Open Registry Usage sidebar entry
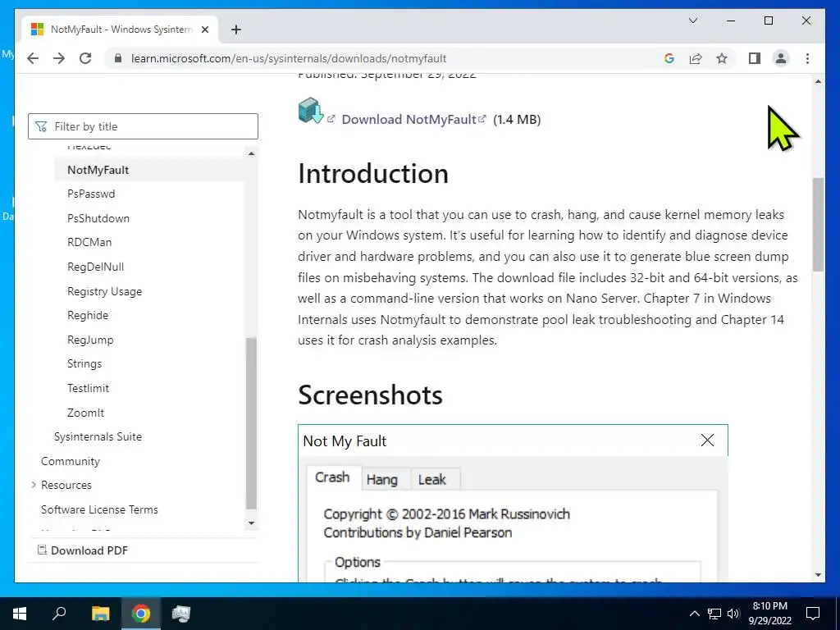This screenshot has height=630, width=840. (104, 291)
